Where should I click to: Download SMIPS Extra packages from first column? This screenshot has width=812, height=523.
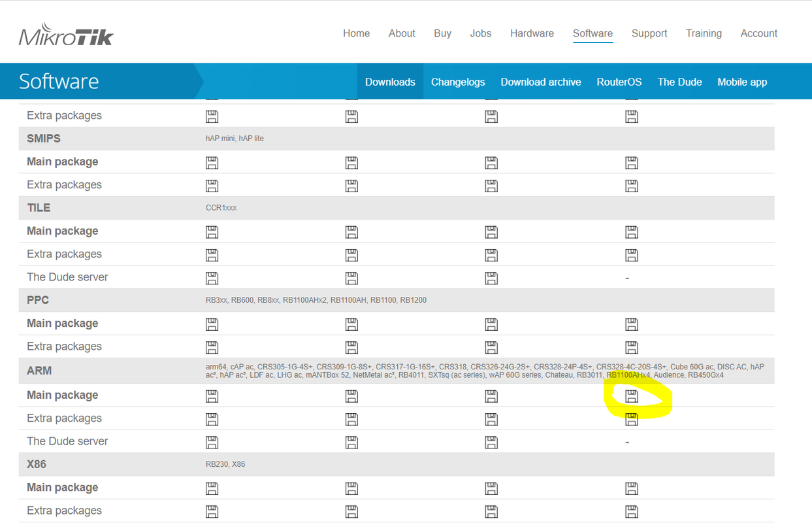[212, 185]
